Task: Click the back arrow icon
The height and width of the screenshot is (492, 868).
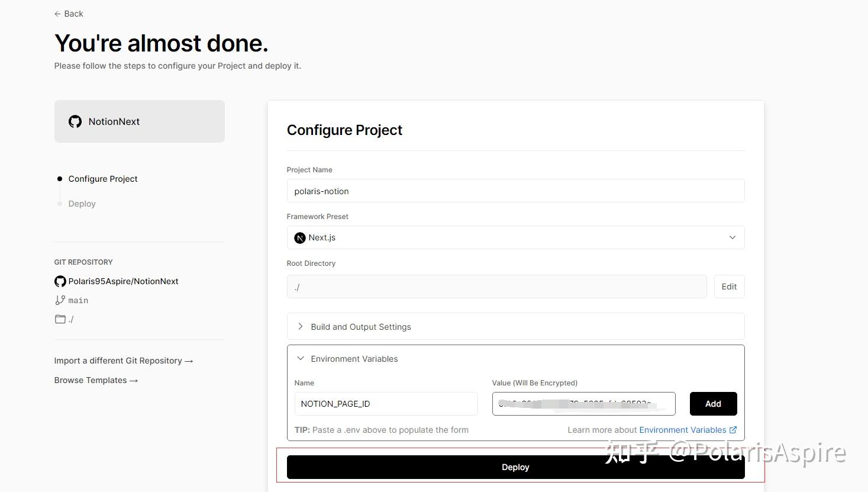Action: (x=57, y=14)
